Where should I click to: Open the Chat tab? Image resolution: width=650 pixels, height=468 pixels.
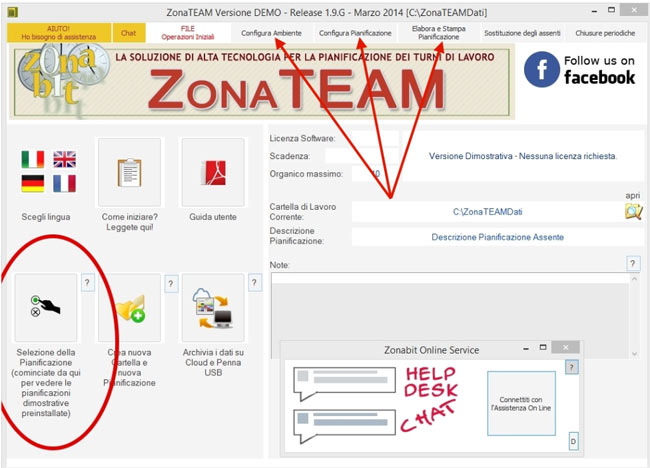coord(129,33)
